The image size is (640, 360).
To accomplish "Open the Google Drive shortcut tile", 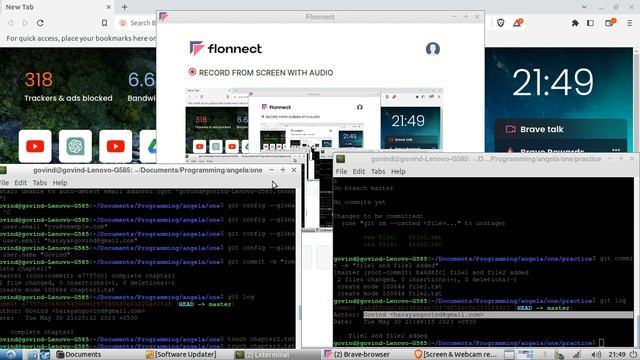I will tap(148, 146).
